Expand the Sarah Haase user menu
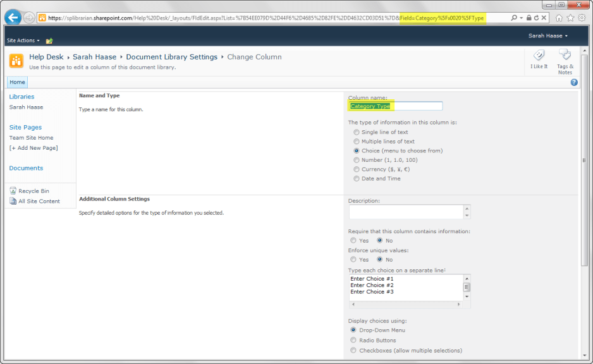 point(547,36)
